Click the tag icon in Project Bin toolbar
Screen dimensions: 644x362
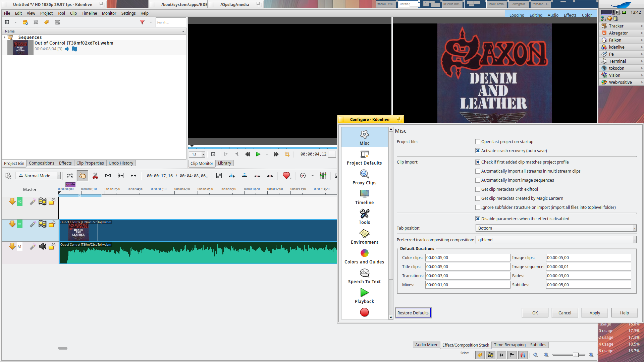pyautogui.click(x=47, y=22)
